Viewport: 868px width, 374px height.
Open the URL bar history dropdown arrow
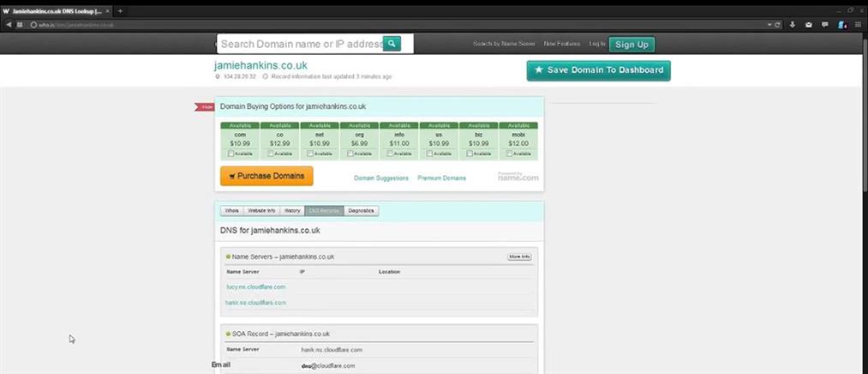pyautogui.click(x=768, y=25)
